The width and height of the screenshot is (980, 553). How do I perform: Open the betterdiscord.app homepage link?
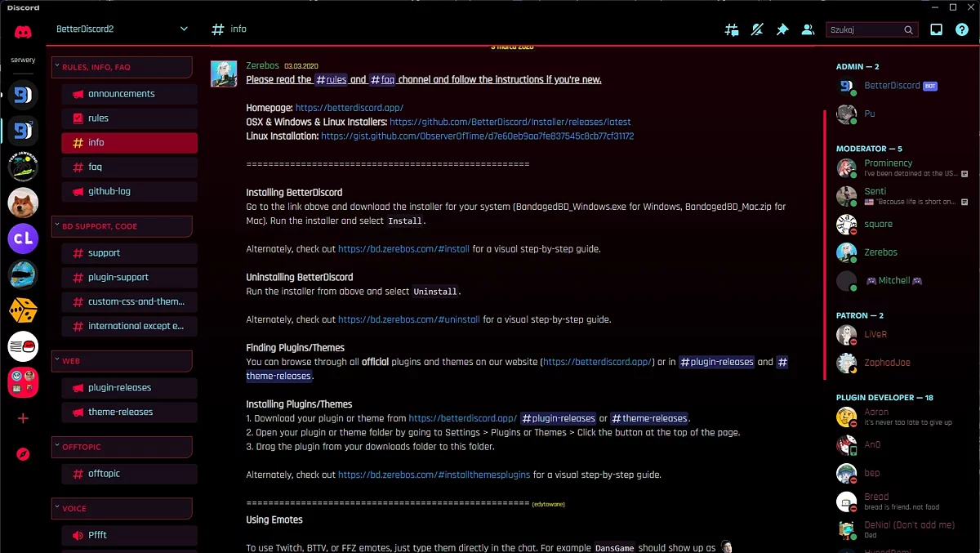(349, 108)
